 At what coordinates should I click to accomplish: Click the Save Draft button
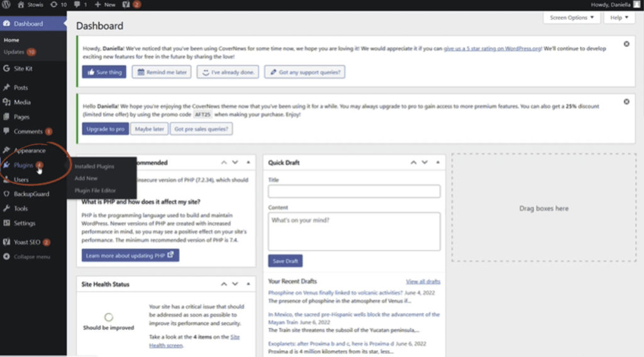coord(285,261)
